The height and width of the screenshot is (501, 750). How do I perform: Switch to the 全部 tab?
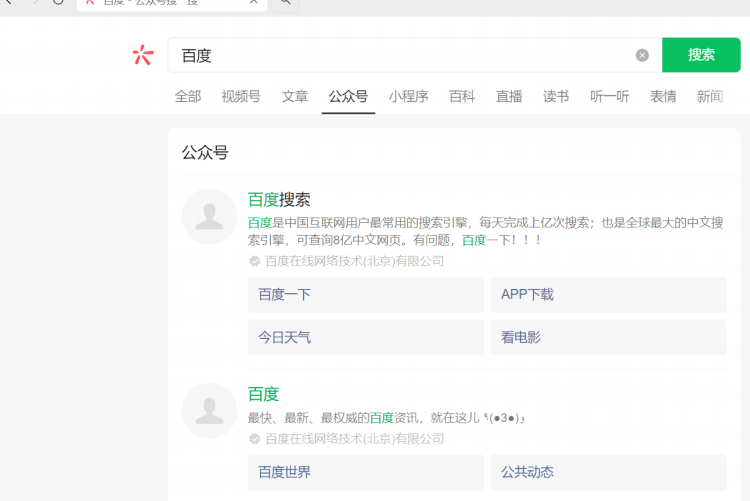click(x=188, y=97)
